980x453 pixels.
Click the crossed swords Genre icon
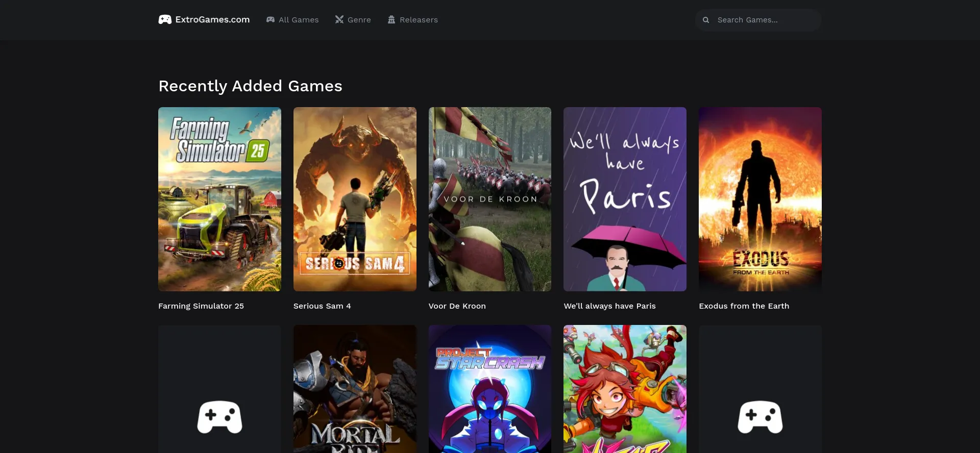pos(339,19)
